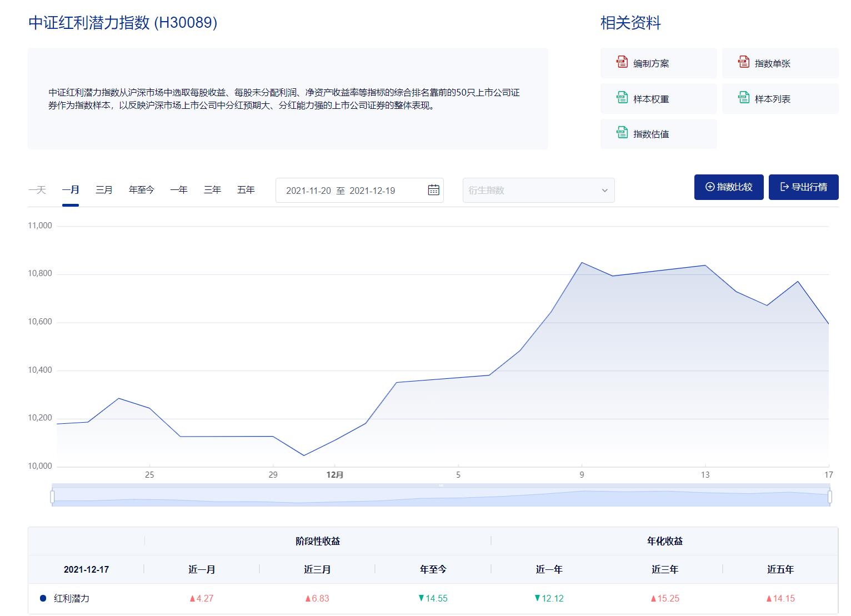This screenshot has height=616, width=851.
Task: Expand the 衍生指数 dropdown arrow
Action: click(604, 191)
